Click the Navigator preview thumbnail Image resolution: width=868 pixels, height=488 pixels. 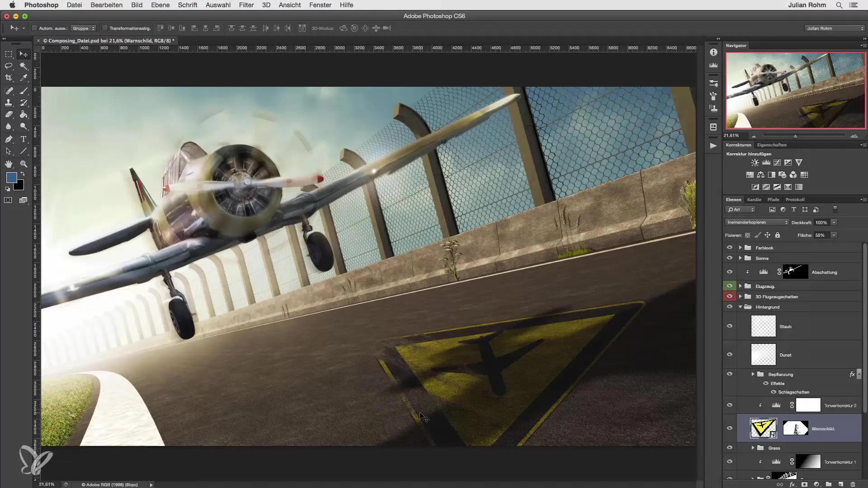pos(796,90)
